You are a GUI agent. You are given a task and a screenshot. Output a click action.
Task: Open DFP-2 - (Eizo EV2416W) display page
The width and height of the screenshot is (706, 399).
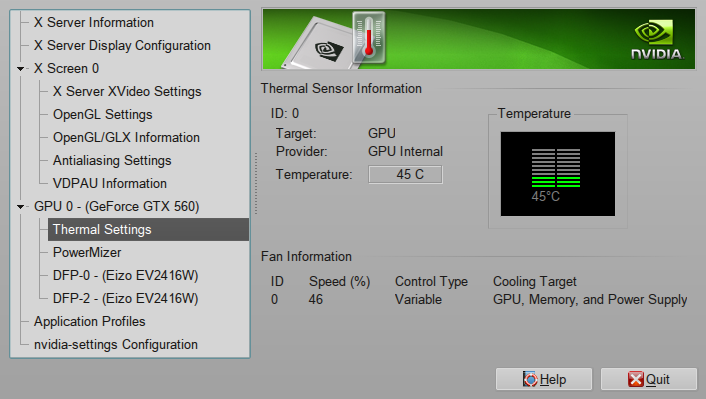point(126,298)
